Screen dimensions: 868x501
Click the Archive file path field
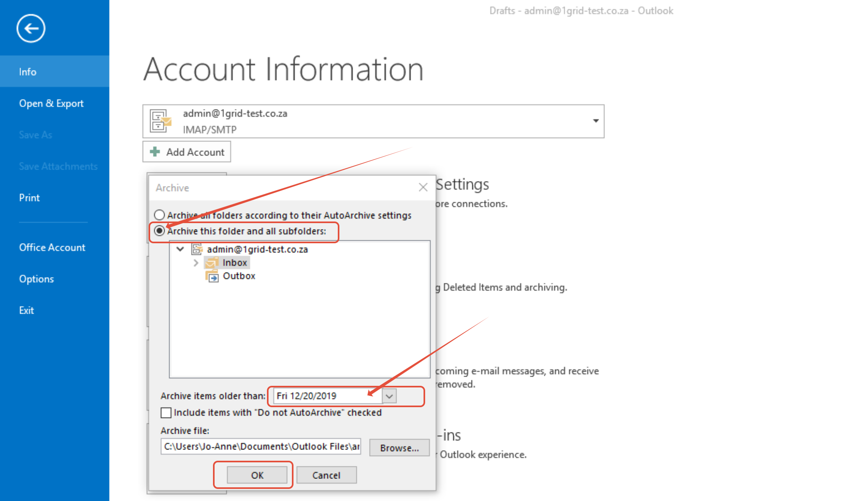(x=260, y=447)
